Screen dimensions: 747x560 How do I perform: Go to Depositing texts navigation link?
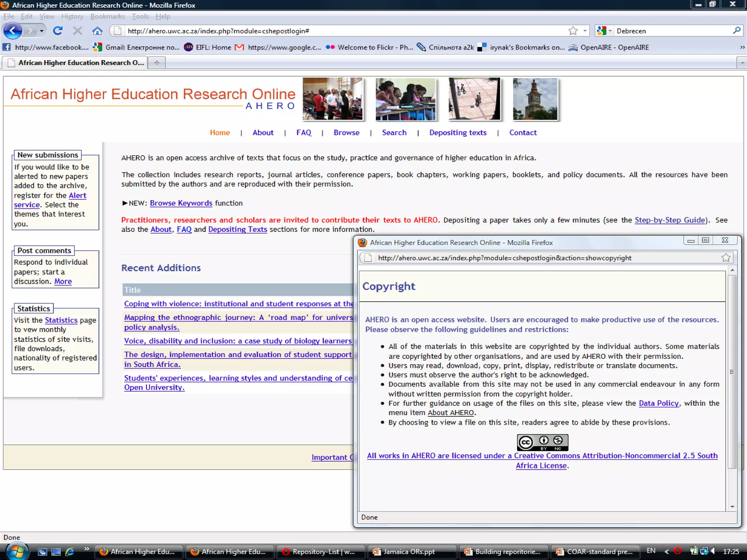click(457, 133)
